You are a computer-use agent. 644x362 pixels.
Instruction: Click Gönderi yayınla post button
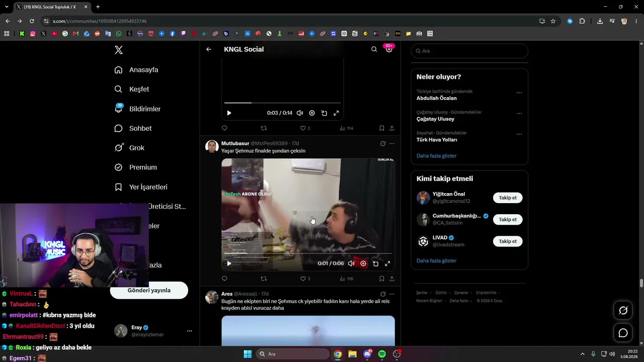(x=149, y=291)
